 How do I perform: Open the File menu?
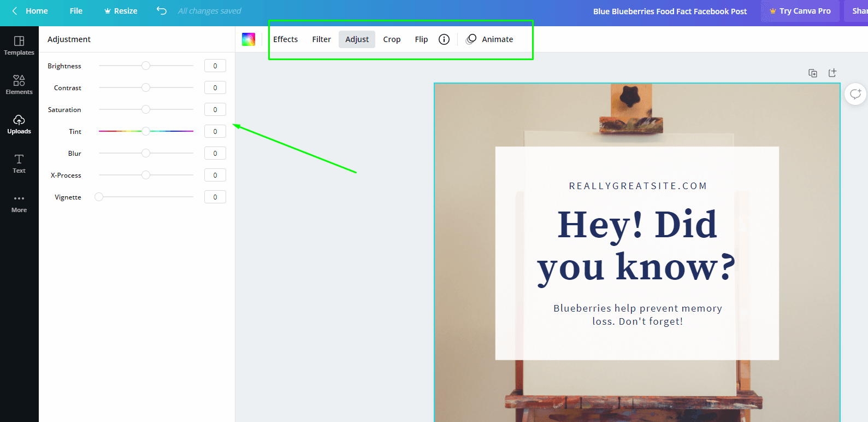click(76, 11)
